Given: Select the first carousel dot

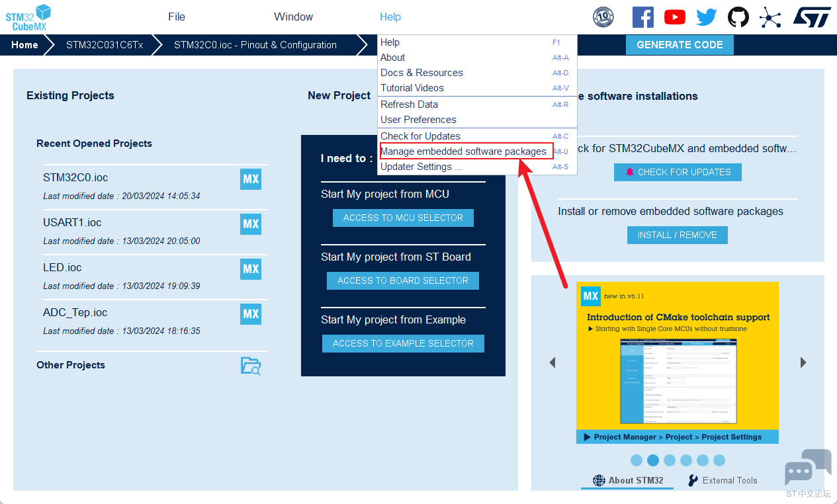Looking at the screenshot, I should [637, 460].
